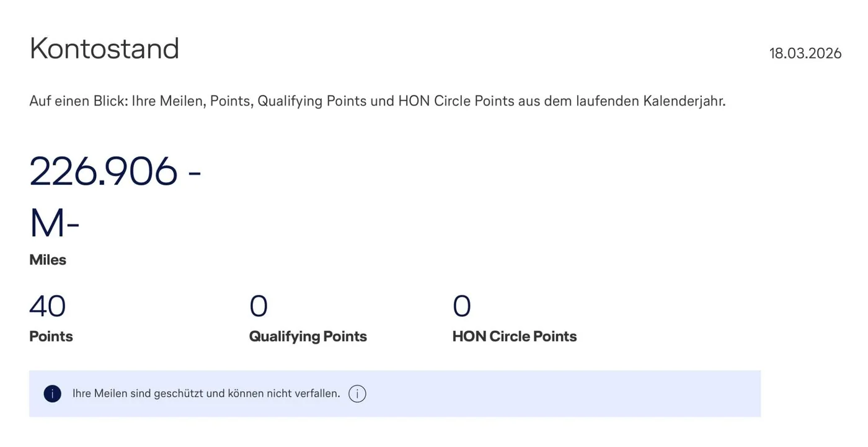868x447 pixels.
Task: Click the outlined info icon after the protection message
Action: point(357,394)
